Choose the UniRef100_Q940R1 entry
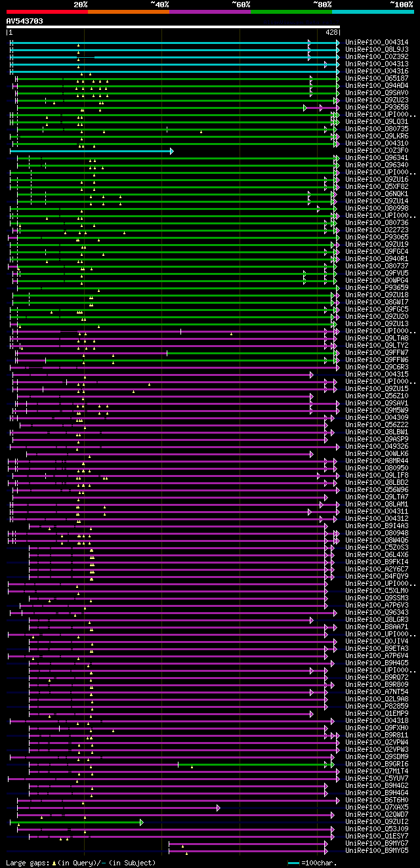Viewport: 420px width, 868px height. (377, 259)
